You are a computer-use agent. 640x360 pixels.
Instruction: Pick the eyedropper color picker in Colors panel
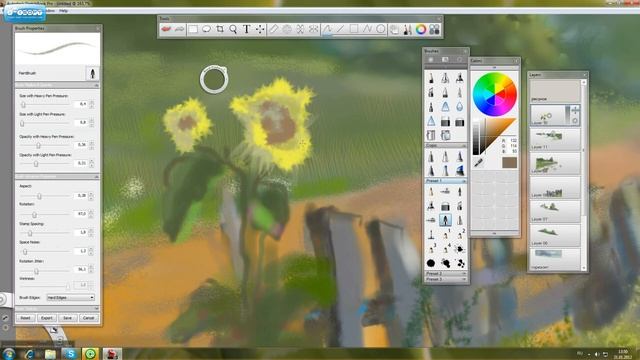(x=478, y=163)
